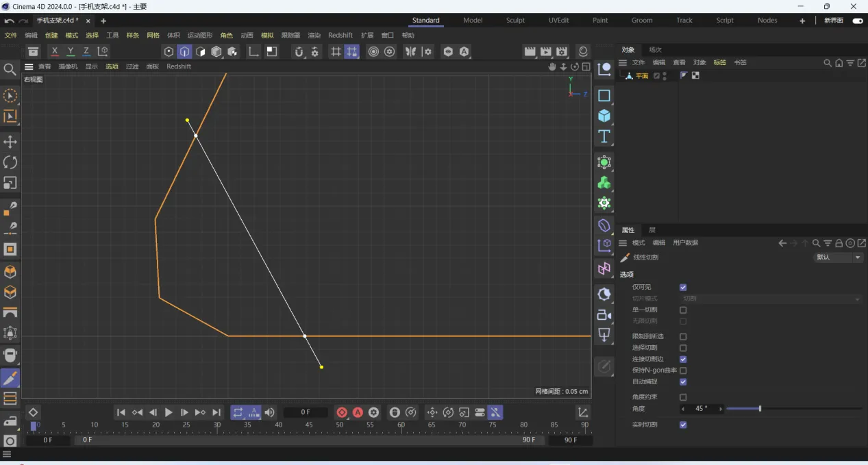Enable 选择切割 checkbox
This screenshot has width=868, height=465.
pyautogui.click(x=683, y=348)
